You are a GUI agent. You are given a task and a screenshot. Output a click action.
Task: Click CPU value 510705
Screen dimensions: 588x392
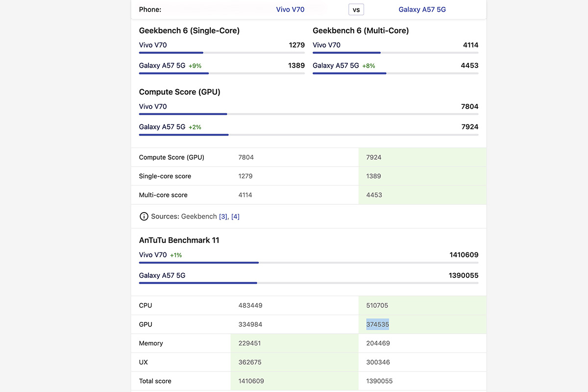click(x=377, y=305)
